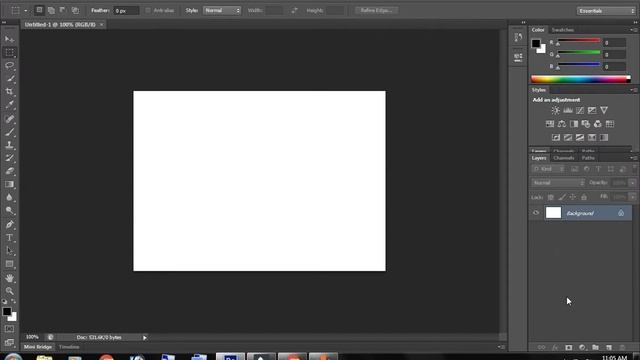Viewport: 640px width, 360px height.
Task: Select the Zoom tool
Action: tap(9, 291)
